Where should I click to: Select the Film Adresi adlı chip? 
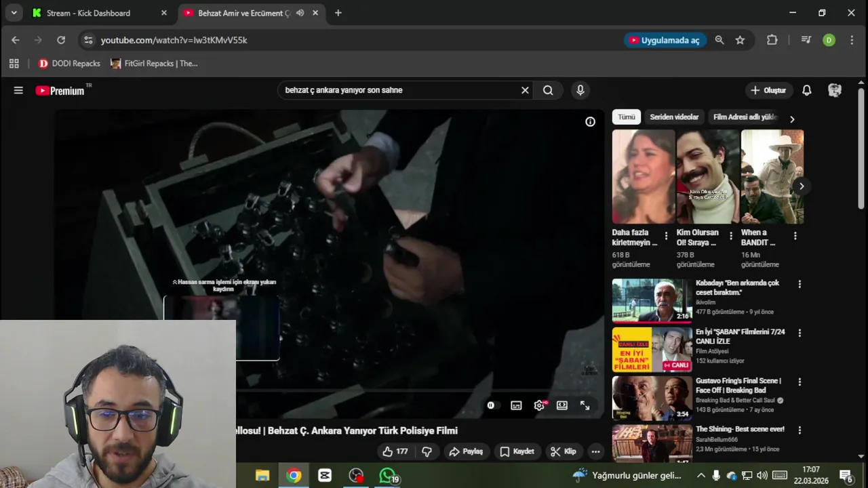pyautogui.click(x=745, y=117)
